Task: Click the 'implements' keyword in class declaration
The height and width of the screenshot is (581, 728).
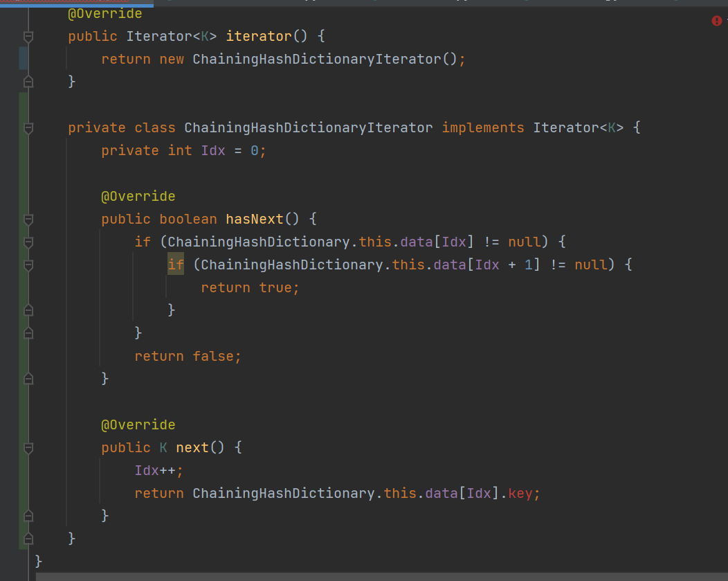Action: click(x=482, y=128)
